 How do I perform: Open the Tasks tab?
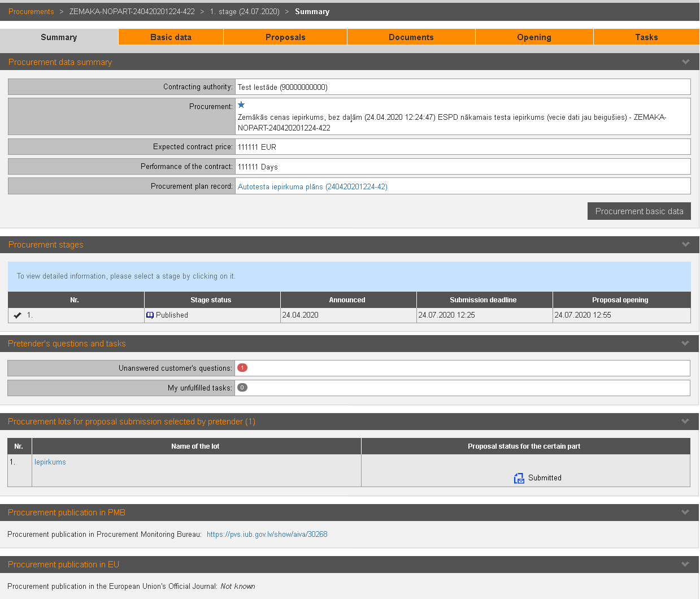(646, 37)
